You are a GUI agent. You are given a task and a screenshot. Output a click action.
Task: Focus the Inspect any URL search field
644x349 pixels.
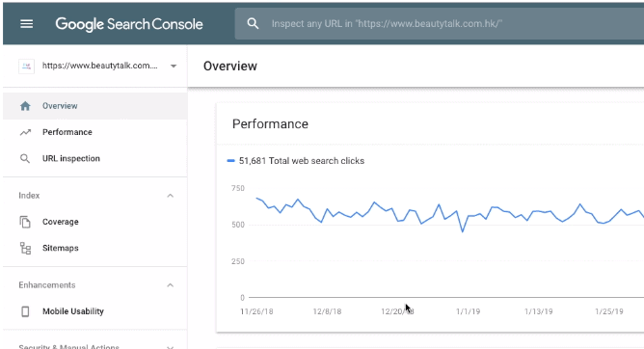(440, 24)
